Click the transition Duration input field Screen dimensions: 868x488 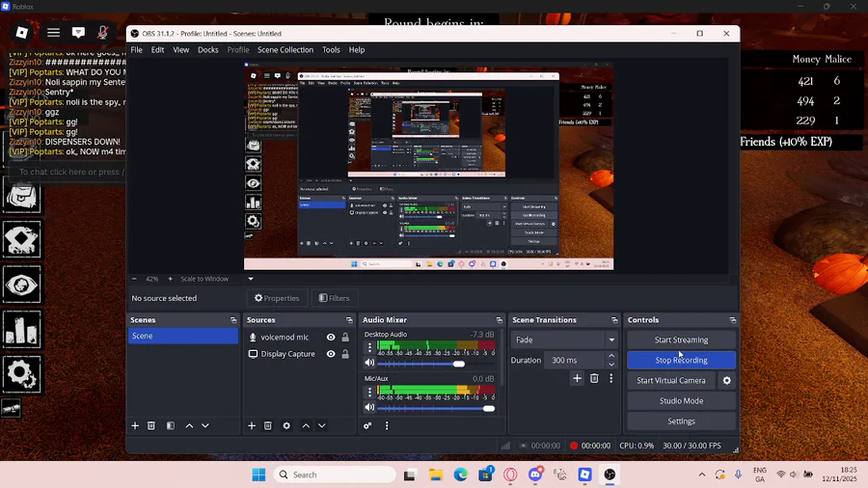(x=575, y=360)
